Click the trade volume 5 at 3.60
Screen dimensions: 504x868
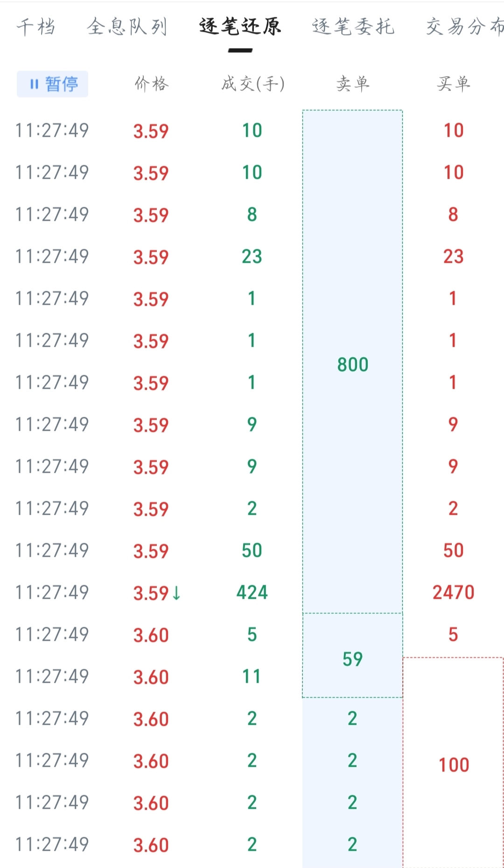[x=252, y=634]
